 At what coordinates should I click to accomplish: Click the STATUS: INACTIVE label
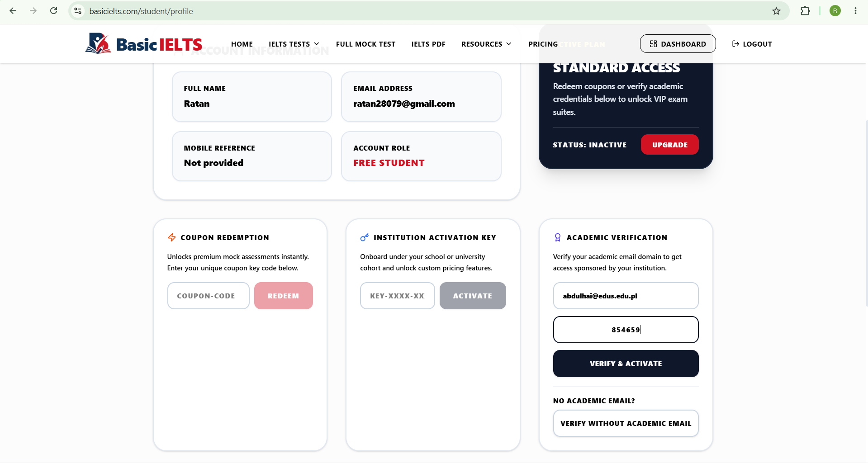point(590,145)
